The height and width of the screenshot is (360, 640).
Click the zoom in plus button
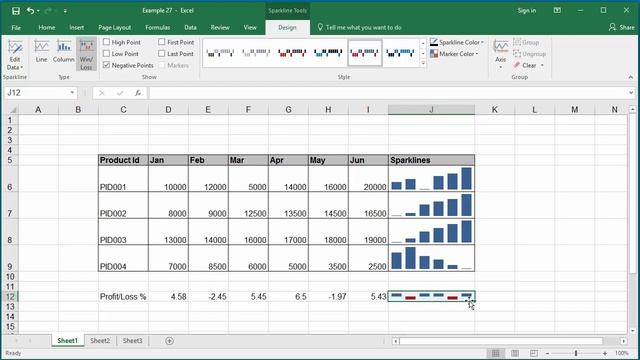point(605,353)
